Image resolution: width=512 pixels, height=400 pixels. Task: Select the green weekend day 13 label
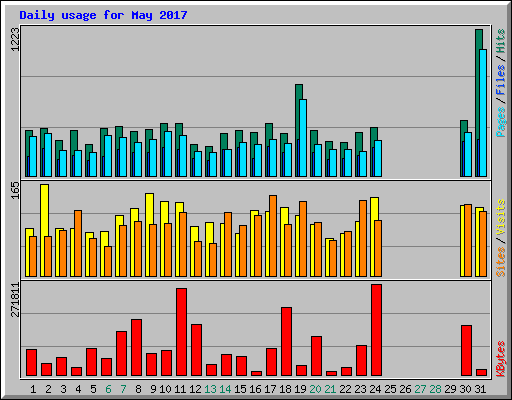pyautogui.click(x=210, y=389)
